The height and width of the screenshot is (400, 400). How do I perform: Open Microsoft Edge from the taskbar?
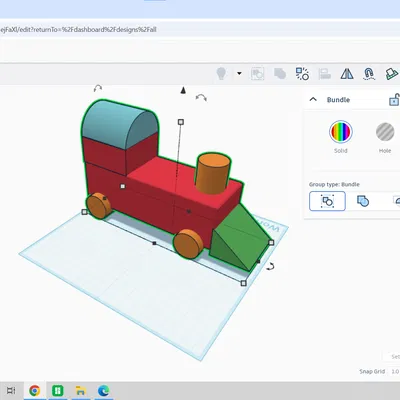point(104,390)
